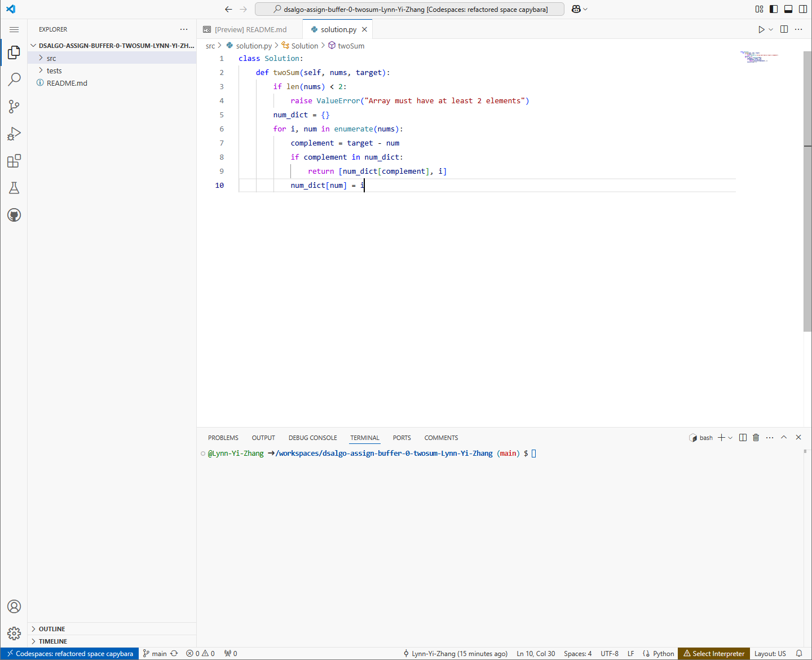Image resolution: width=812 pixels, height=660 pixels.
Task: Open the GitHub view in activity bar
Action: click(14, 215)
